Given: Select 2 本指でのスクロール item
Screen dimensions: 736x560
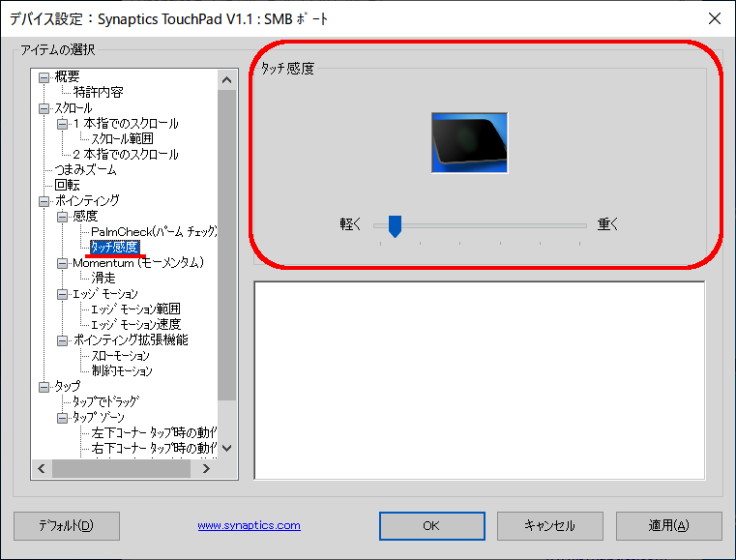Looking at the screenshot, I should [126, 154].
